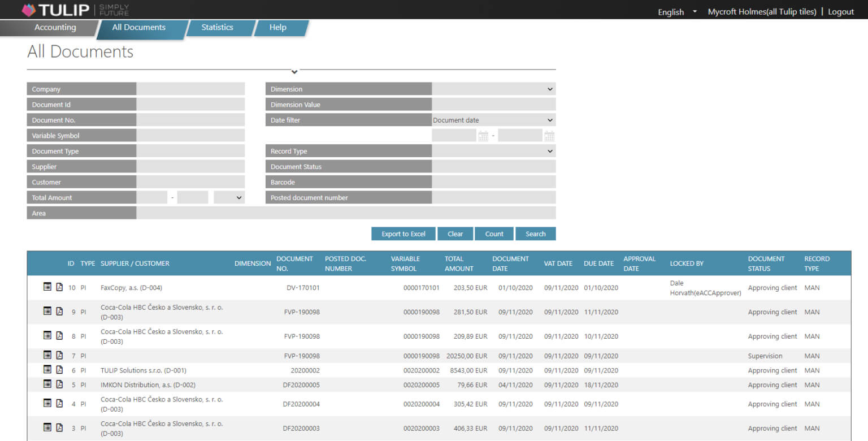Switch to the Statistics tab
This screenshot has width=868, height=441.
[218, 27]
